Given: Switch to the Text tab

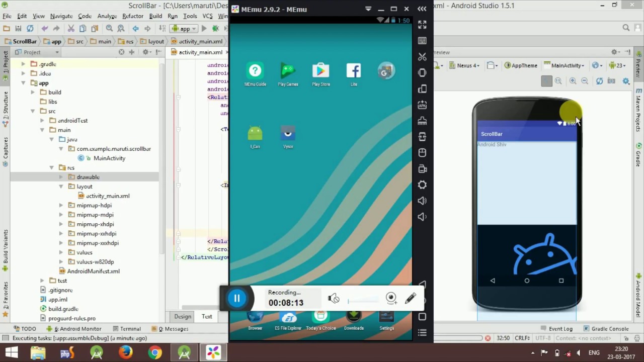Looking at the screenshot, I should (207, 316).
